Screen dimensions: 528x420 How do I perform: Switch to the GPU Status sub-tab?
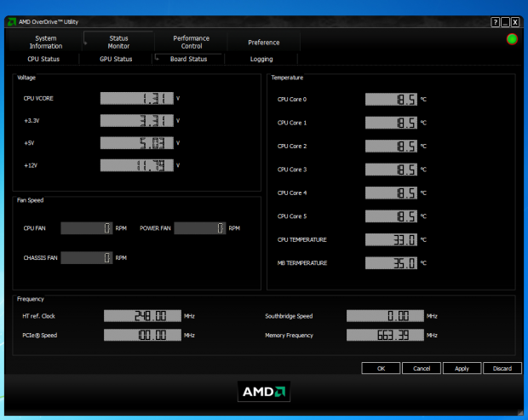(116, 59)
